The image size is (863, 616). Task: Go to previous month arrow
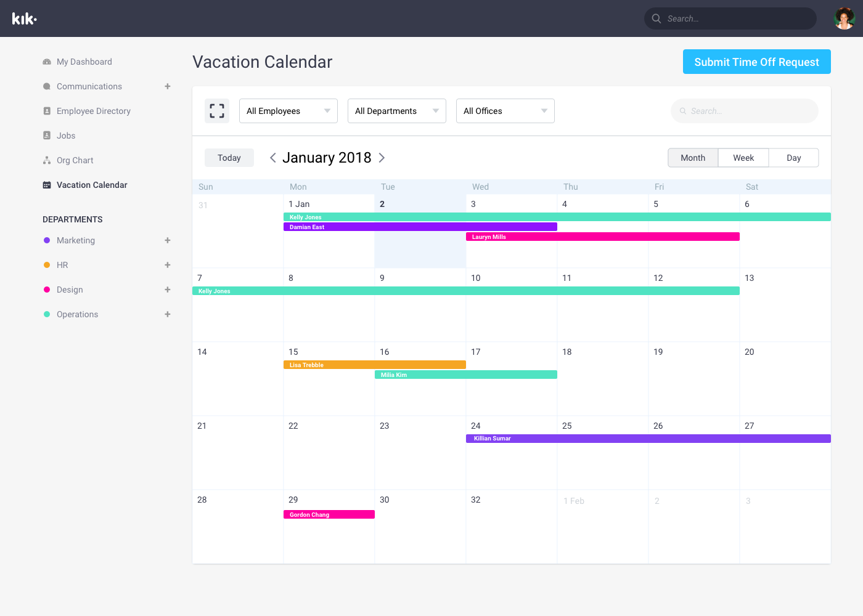pyautogui.click(x=272, y=158)
